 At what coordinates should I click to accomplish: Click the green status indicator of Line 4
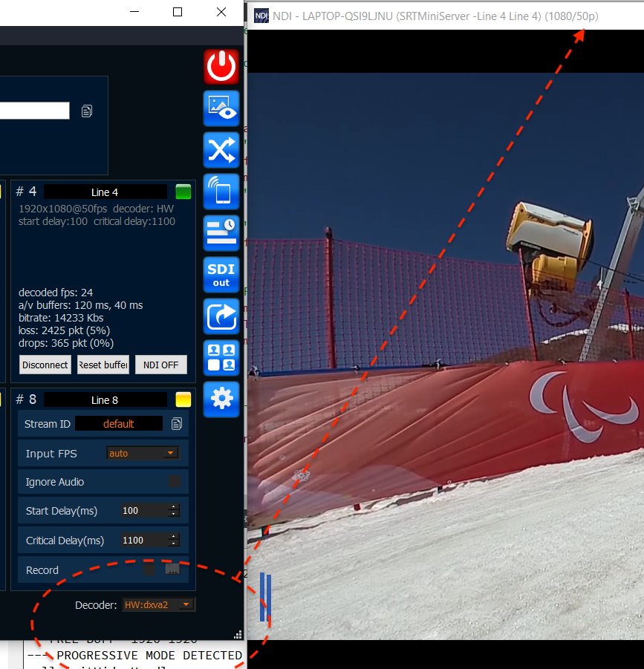pyautogui.click(x=183, y=192)
